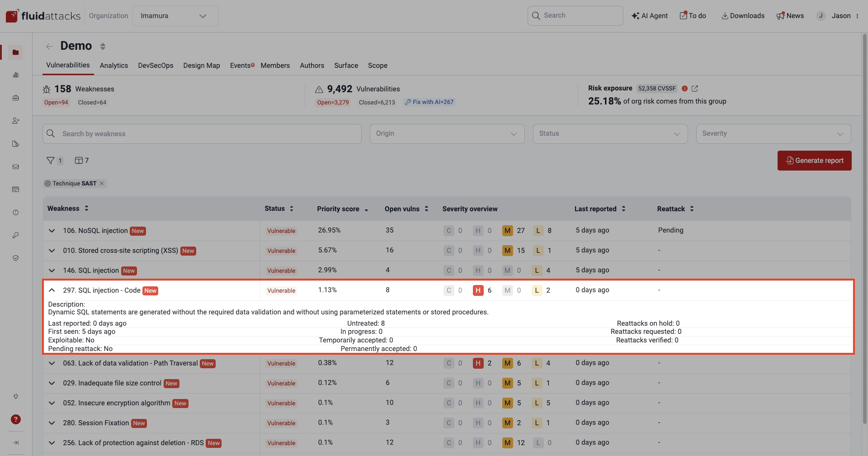This screenshot has height=456, width=868.
Task: Expand the 010. Stored cross-site scripting row
Action: 52,251
